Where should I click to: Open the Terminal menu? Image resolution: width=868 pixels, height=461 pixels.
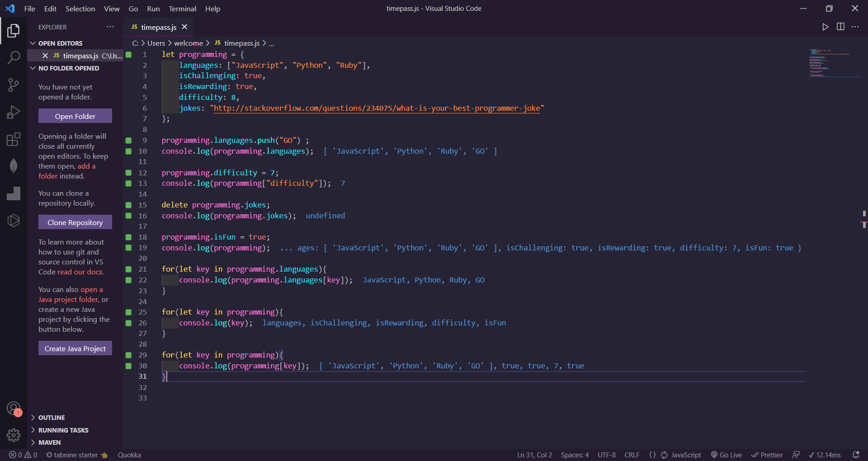[182, 9]
